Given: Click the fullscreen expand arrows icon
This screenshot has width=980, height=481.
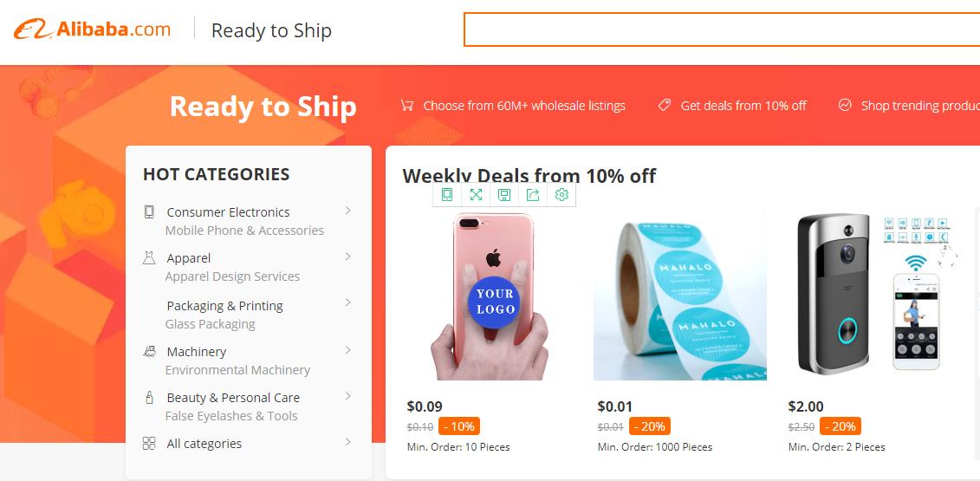Looking at the screenshot, I should pyautogui.click(x=476, y=195).
